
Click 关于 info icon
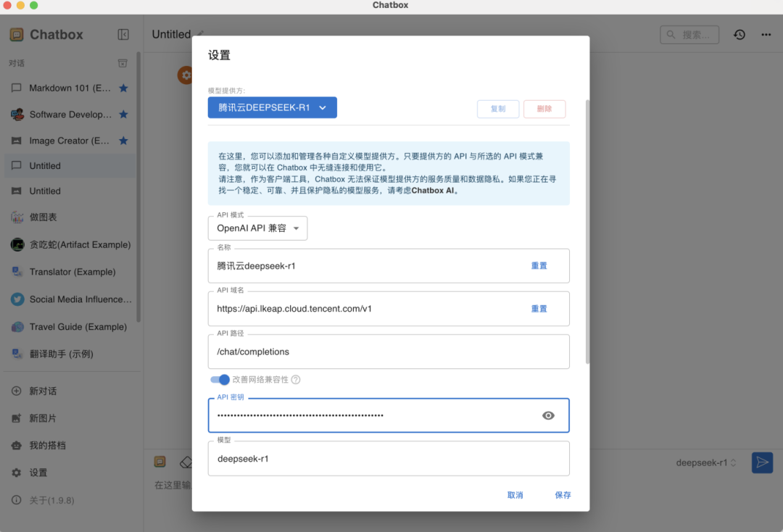[17, 500]
